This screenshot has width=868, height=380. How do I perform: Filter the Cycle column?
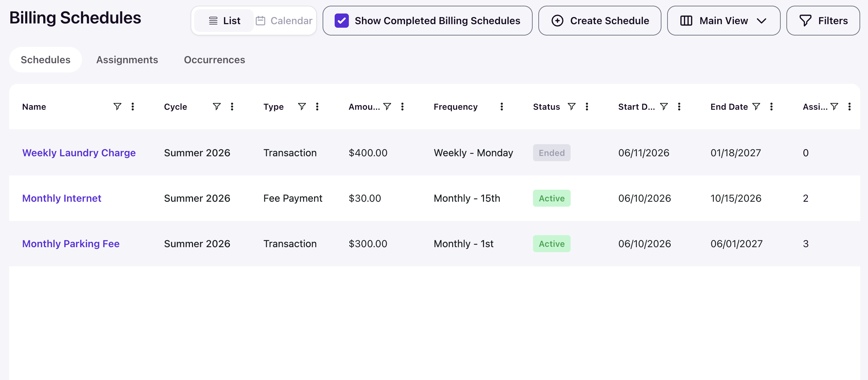click(x=216, y=107)
